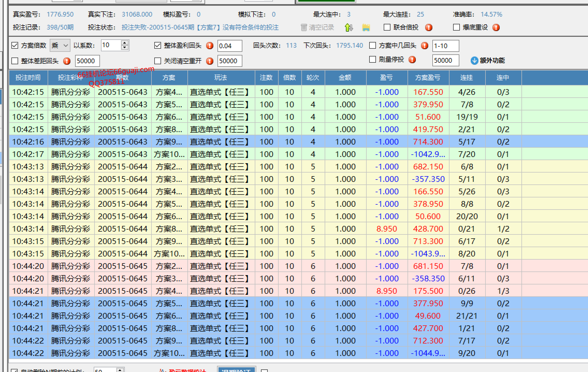This screenshot has width=588, height=372.
Task: Click the 刷量停投 input showing 50000
Action: (x=446, y=60)
